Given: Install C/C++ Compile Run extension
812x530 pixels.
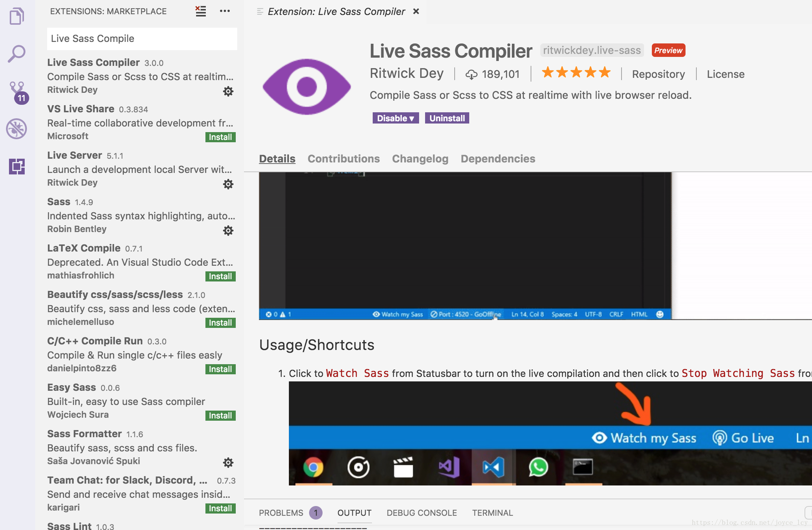Looking at the screenshot, I should (220, 369).
